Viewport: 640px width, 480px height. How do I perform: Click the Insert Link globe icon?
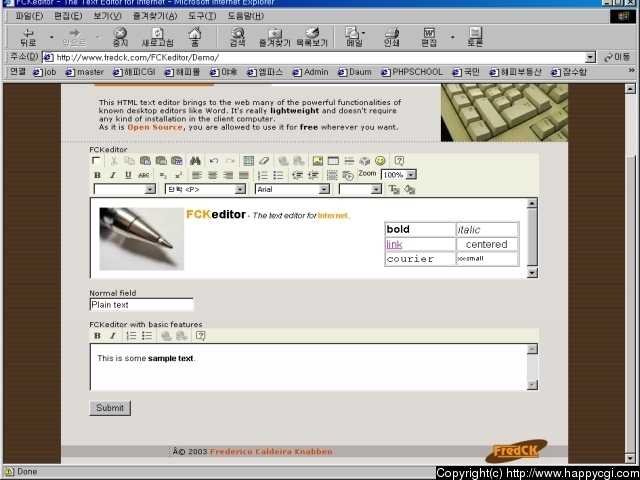click(x=283, y=161)
